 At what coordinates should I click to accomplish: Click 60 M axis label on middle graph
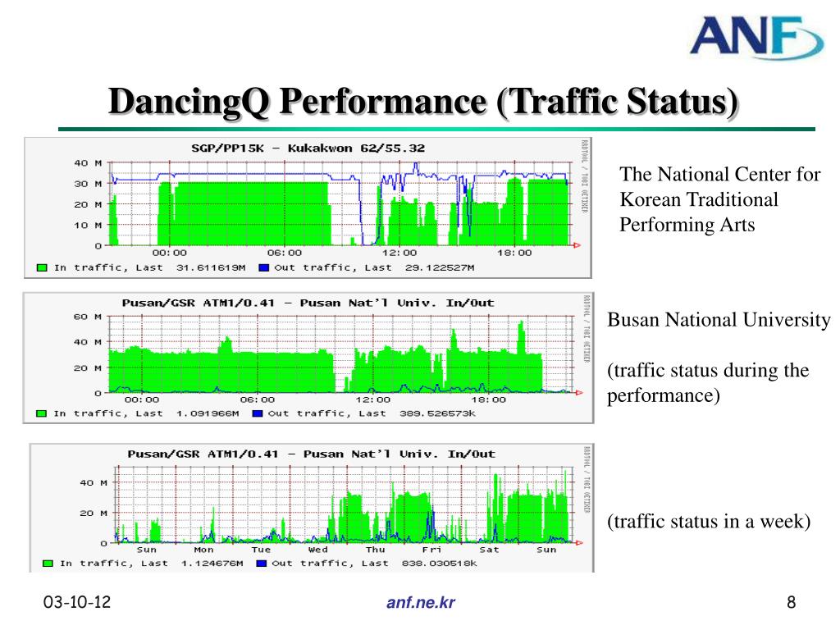[88, 317]
